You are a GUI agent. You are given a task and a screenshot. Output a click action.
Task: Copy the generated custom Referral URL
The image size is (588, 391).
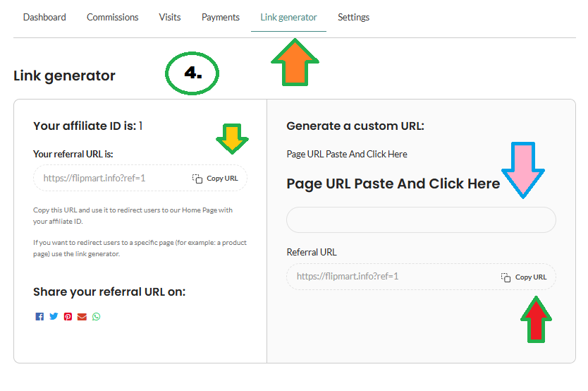(524, 277)
